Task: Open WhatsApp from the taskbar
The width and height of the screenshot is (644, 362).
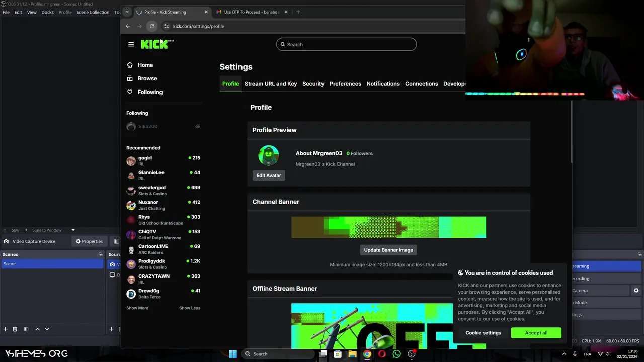Action: pyautogui.click(x=397, y=354)
